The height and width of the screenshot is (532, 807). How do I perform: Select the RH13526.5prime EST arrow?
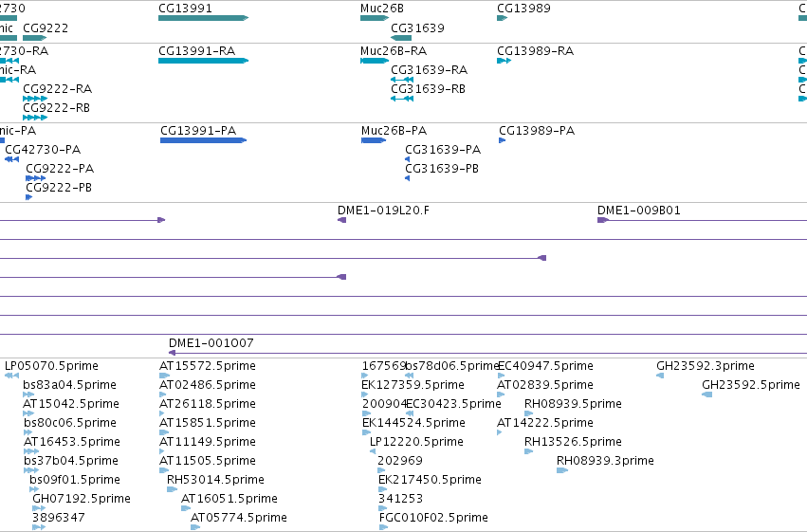(x=528, y=451)
